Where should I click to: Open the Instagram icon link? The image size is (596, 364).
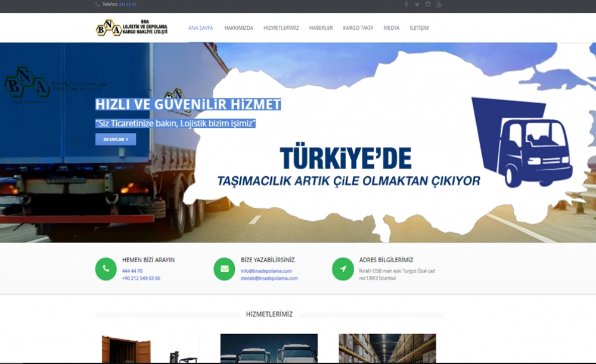click(428, 4)
